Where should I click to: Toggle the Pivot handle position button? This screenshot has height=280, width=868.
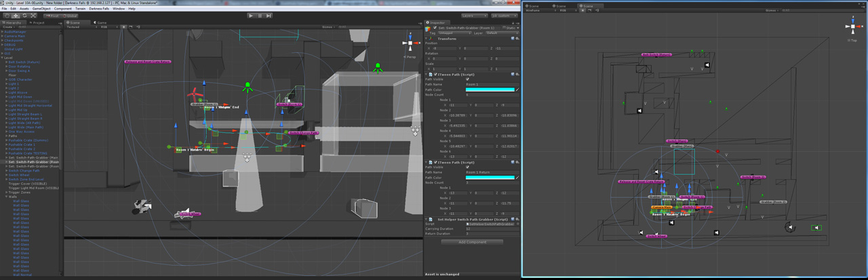point(52,16)
